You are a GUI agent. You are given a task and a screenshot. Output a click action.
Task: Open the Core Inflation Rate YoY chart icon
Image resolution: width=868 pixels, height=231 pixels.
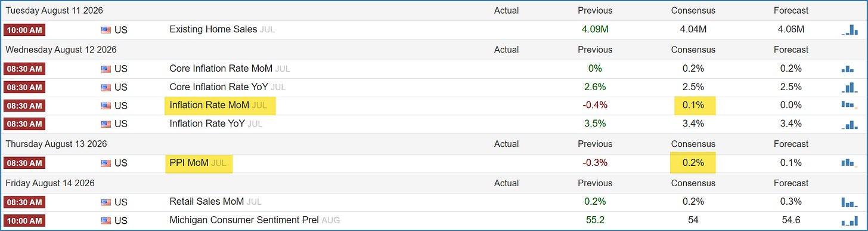[x=850, y=87]
